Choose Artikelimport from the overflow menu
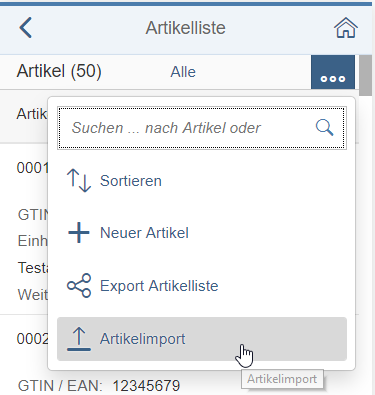 tap(202, 339)
